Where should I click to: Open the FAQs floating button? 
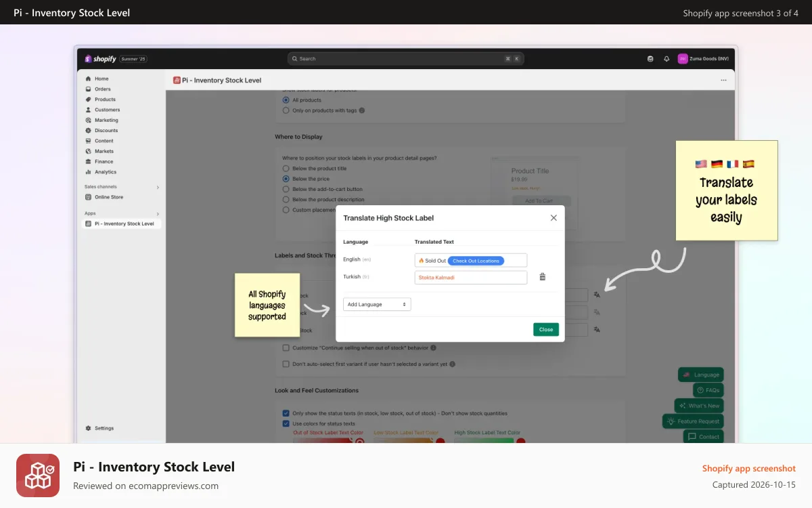coord(708,390)
